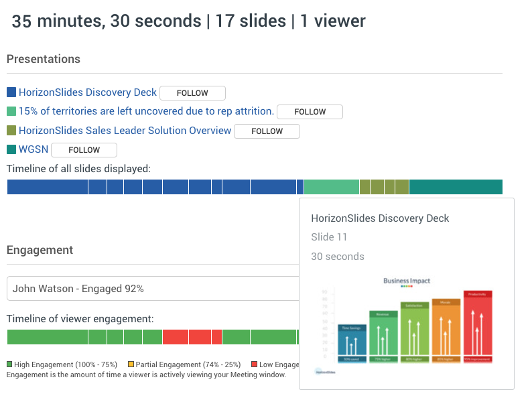Click the Engagement section heading
This screenshot has height=406, width=532.
click(x=40, y=250)
